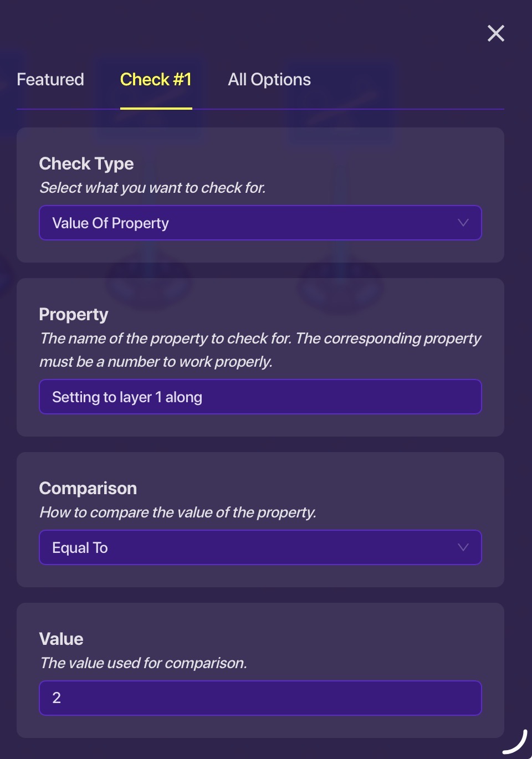Click the Property section heading
The image size is (532, 759).
(x=74, y=315)
